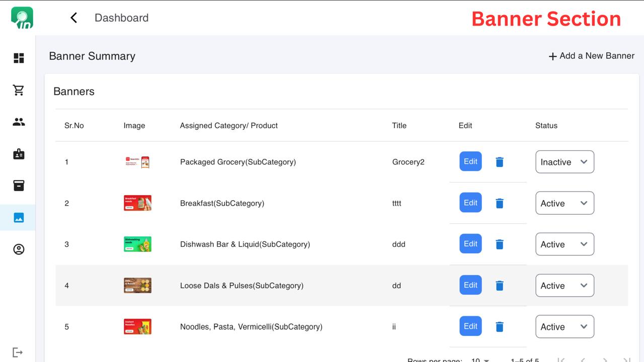Image resolution: width=644 pixels, height=362 pixels.
Task: Open status dropdown for Noodles, Pasta, Vermicelli
Action: click(564, 327)
